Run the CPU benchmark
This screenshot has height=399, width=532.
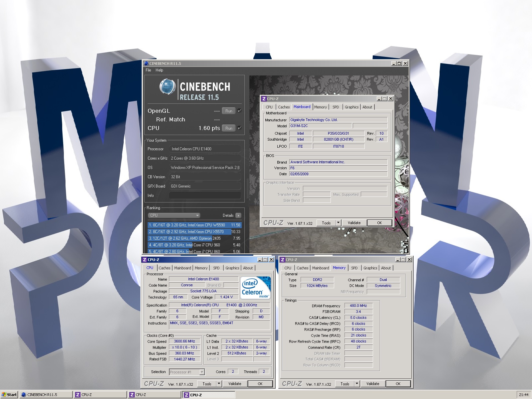pos(229,128)
